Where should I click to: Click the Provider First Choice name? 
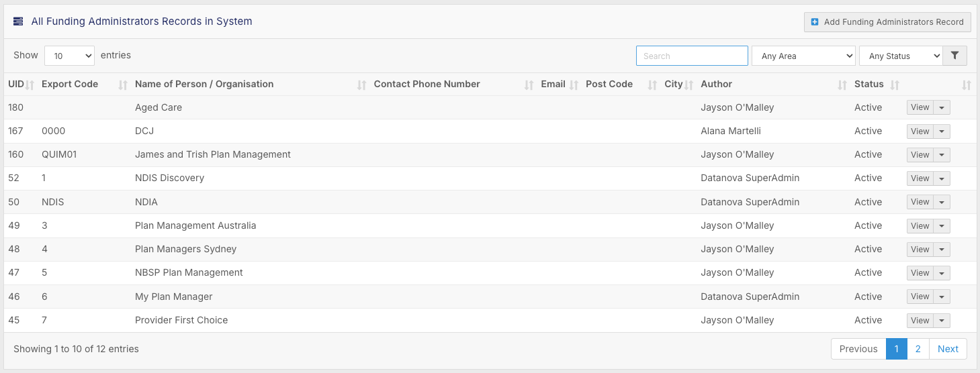(x=181, y=320)
